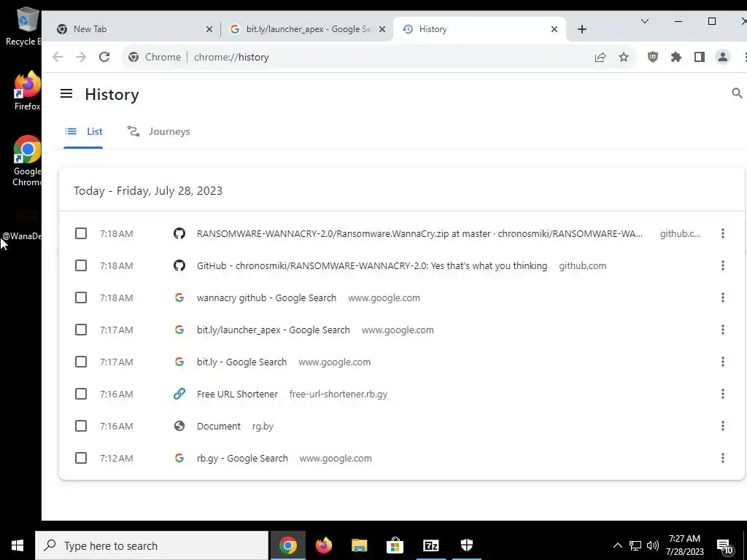Click the share this page icon
Image resolution: width=747 pixels, height=560 pixels.
tap(600, 57)
